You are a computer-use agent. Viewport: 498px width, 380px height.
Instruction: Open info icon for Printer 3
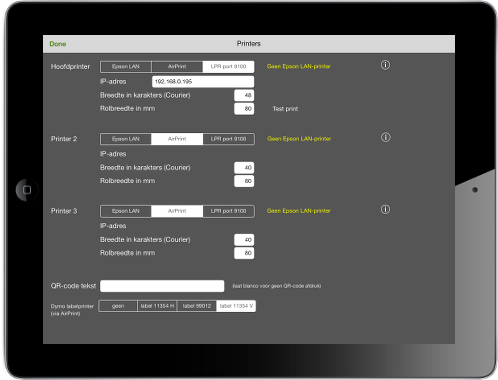click(x=385, y=209)
